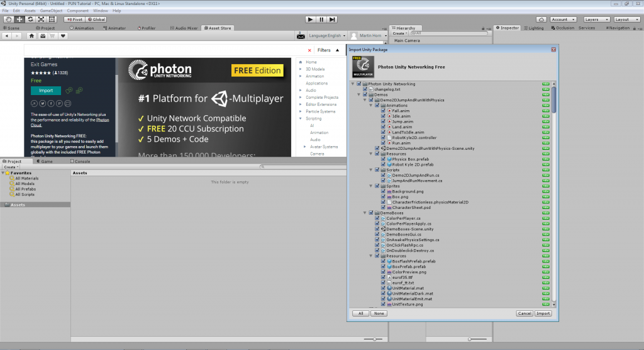Click the Pause button

coord(321,20)
